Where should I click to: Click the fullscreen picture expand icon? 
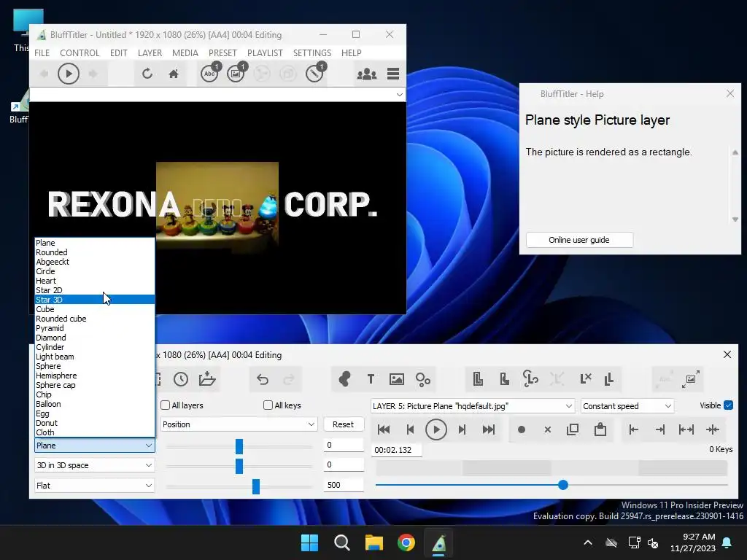[690, 379]
